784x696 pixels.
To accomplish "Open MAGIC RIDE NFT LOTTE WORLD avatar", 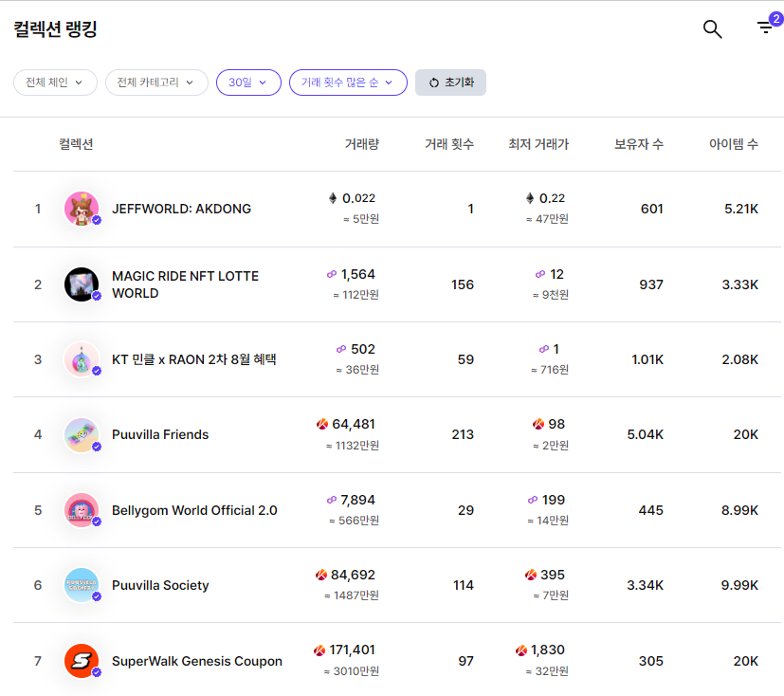I will 82,284.
